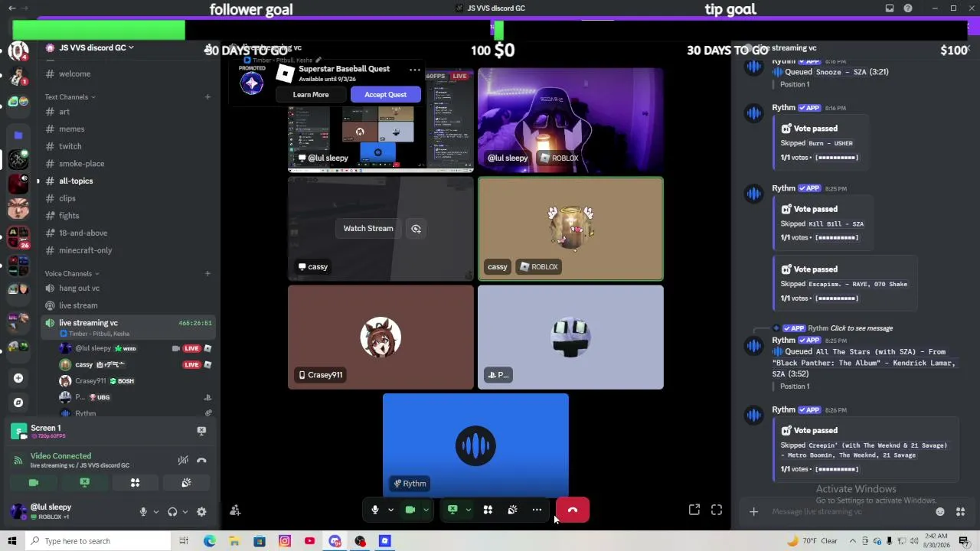This screenshot has width=980, height=551.
Task: Toggle screen share in the Video Connected panel
Action: [84, 483]
